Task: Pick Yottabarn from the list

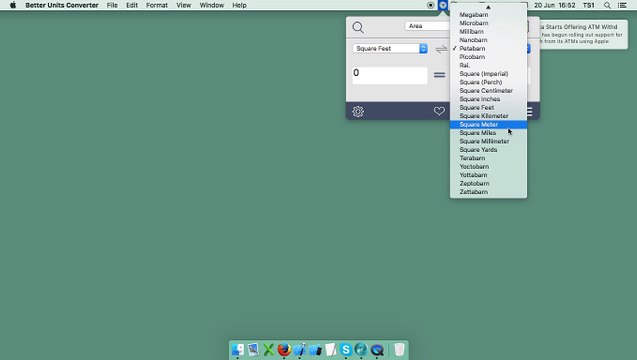Action: 488,175
